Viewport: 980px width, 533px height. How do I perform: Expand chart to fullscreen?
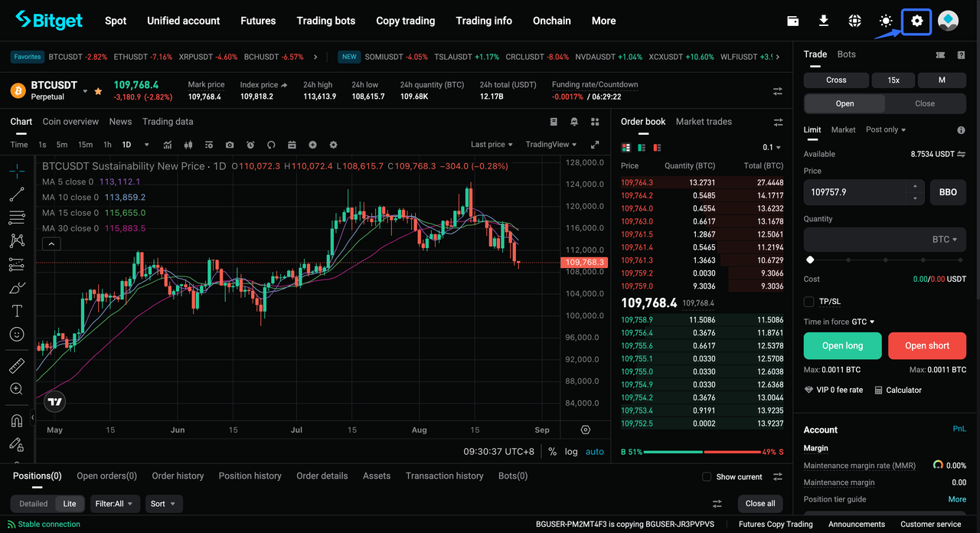[x=595, y=145]
